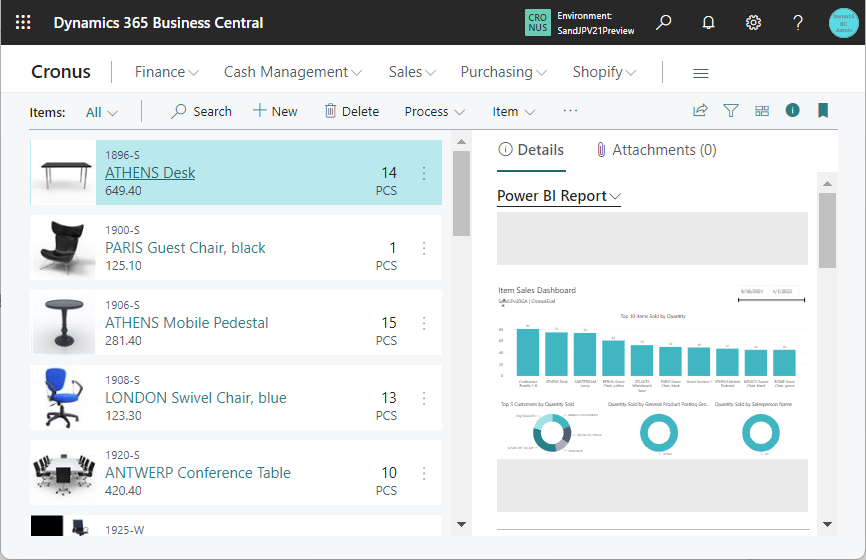Create a New item

click(x=275, y=112)
